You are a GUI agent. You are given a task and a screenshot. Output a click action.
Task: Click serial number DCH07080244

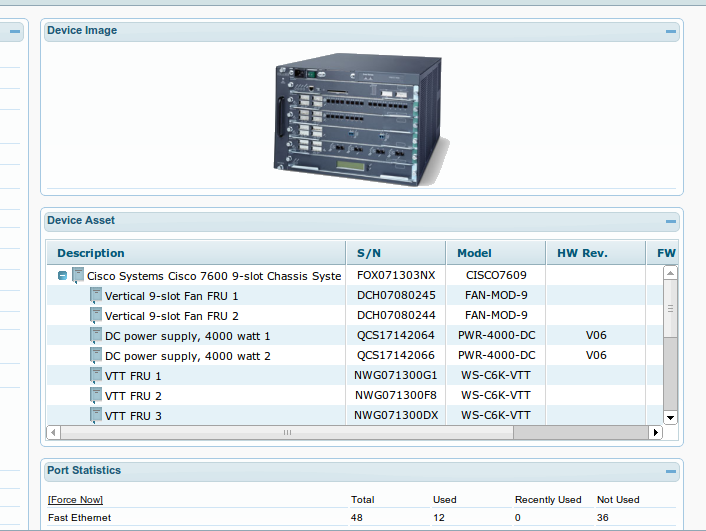pos(396,315)
